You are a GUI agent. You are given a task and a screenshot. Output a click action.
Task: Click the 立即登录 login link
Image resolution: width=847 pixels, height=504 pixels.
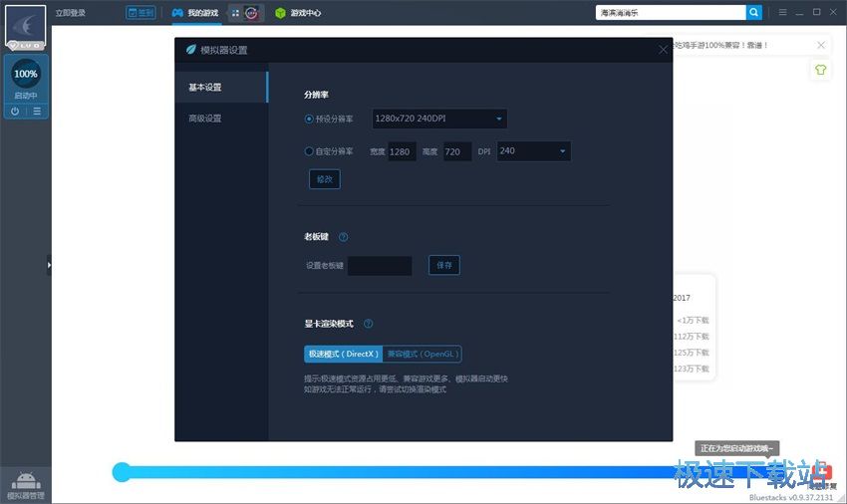[x=70, y=13]
